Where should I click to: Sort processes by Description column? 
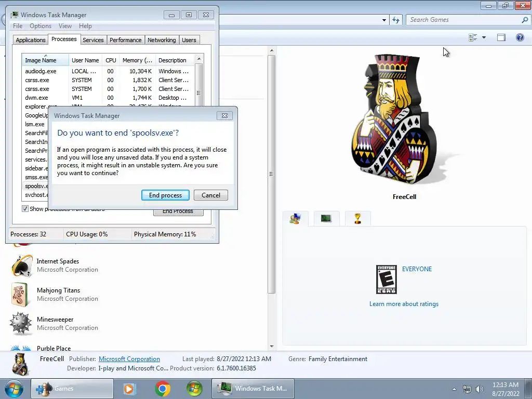pos(175,60)
